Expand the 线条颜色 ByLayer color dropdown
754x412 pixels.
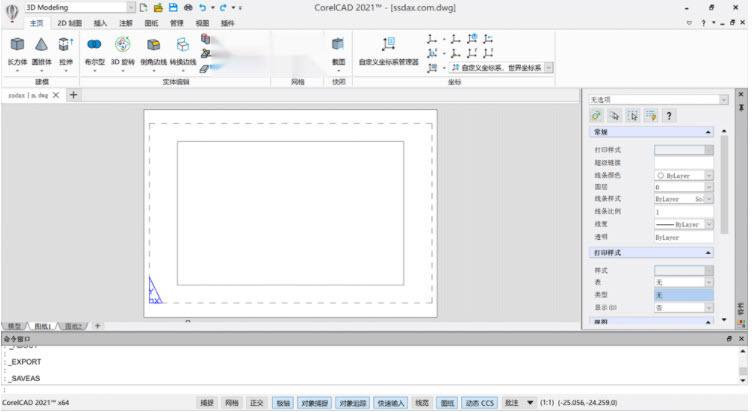[709, 175]
